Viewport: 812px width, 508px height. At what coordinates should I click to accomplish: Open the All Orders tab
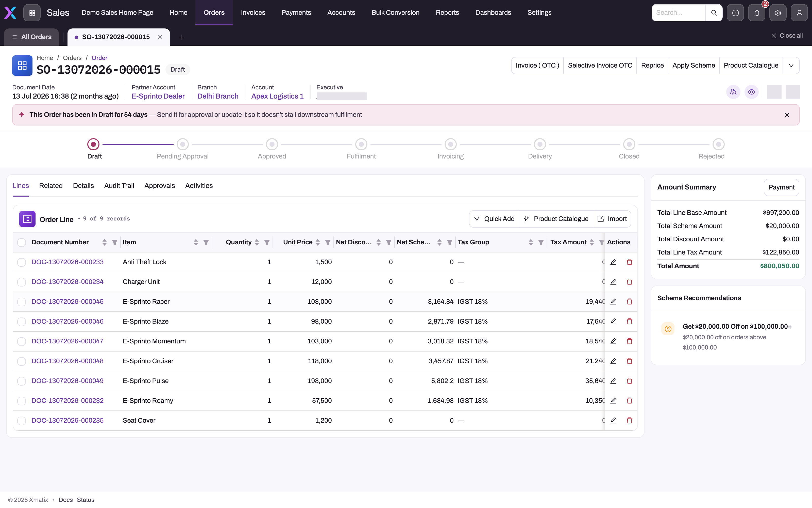(31, 37)
